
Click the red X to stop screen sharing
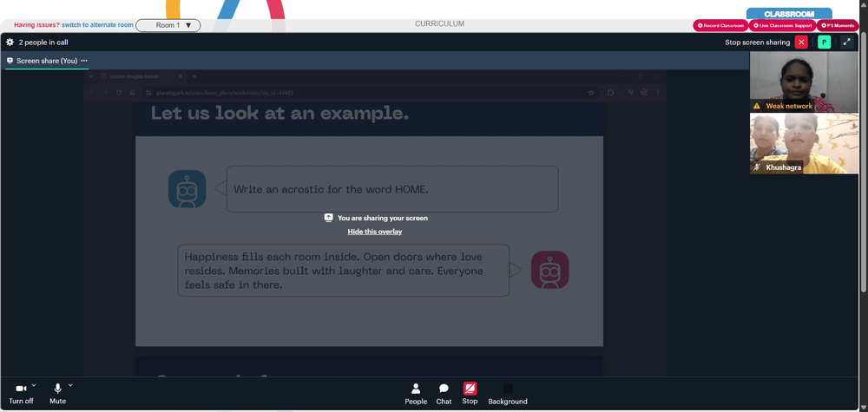pyautogui.click(x=801, y=42)
